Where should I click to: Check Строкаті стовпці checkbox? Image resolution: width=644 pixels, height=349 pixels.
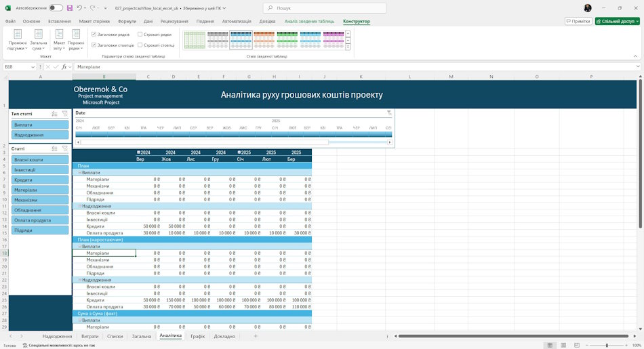(x=140, y=45)
